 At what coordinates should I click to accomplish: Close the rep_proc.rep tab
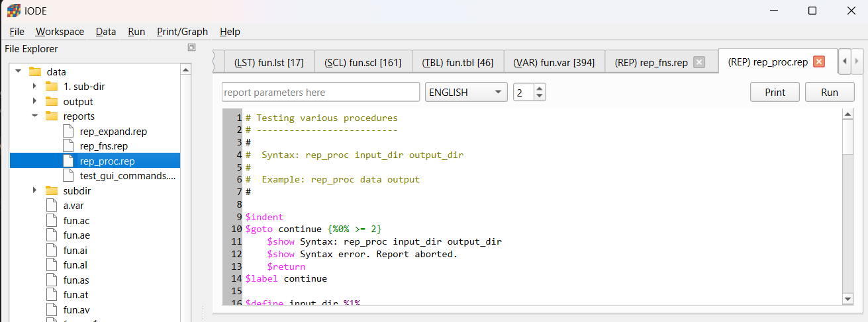(x=818, y=61)
